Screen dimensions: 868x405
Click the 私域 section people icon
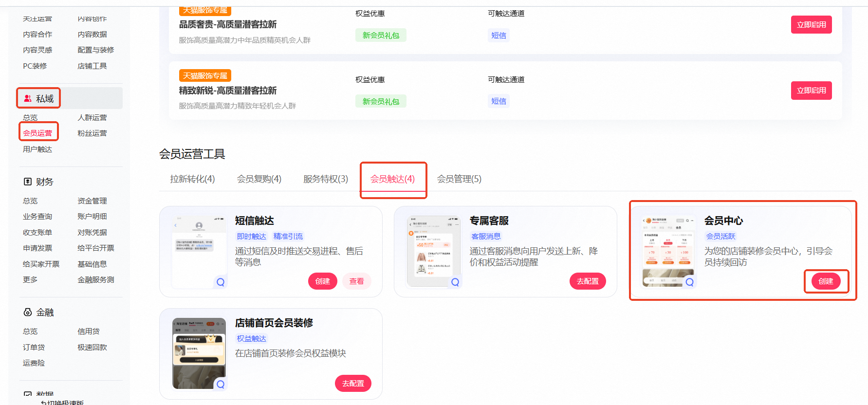(x=28, y=98)
